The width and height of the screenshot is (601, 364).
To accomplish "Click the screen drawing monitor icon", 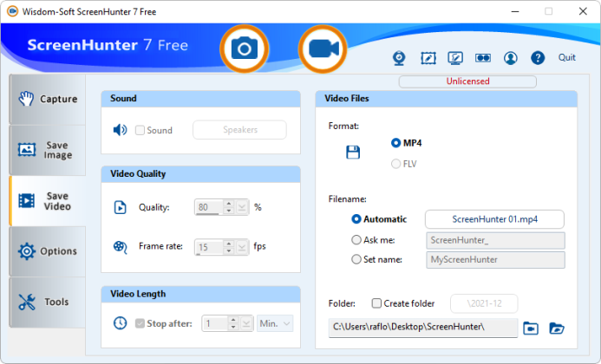I will (455, 58).
